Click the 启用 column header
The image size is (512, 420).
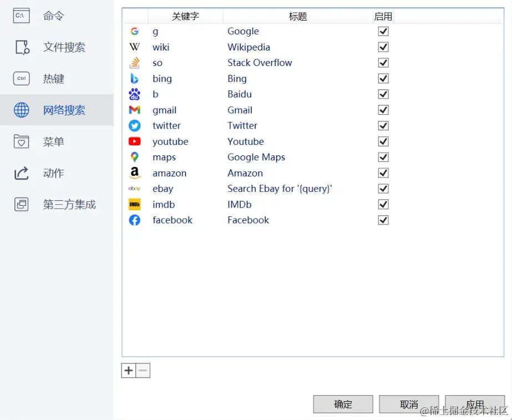point(383,16)
